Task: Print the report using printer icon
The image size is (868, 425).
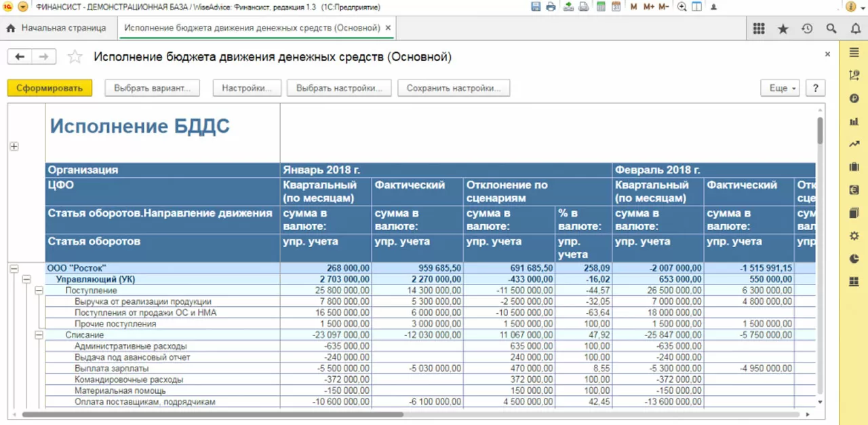Action: coord(551,7)
